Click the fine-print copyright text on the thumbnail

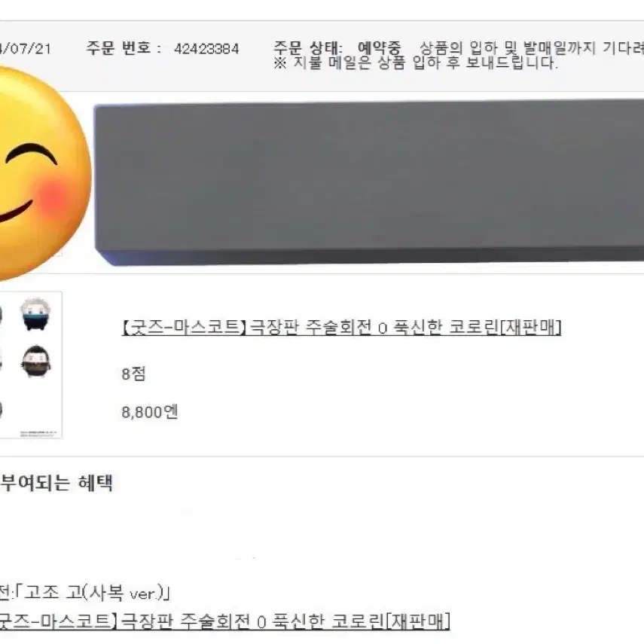[39, 434]
